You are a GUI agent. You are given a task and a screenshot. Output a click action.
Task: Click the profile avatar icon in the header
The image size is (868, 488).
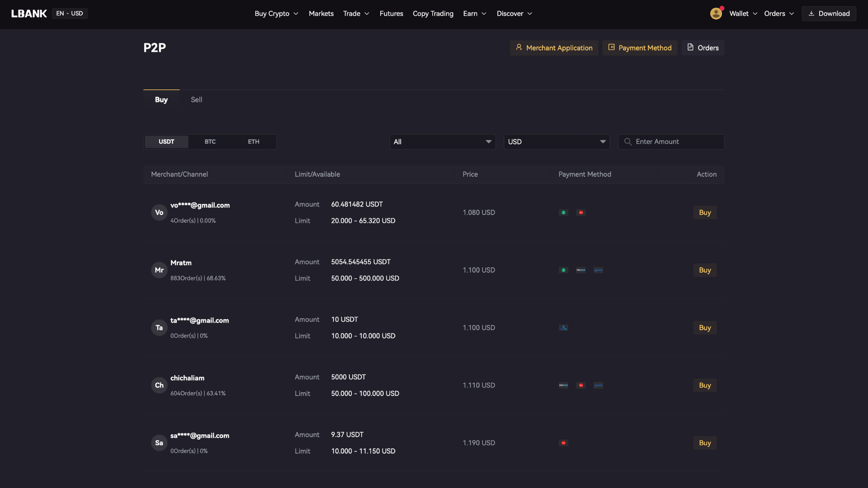tap(716, 14)
